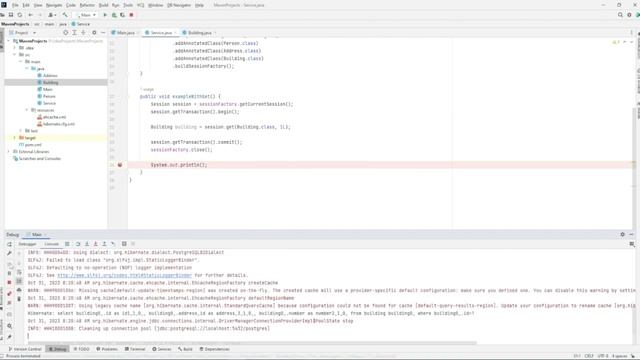Viewport: 640px width, 360px height.
Task: Expand External Libraries node
Action: click(9, 151)
